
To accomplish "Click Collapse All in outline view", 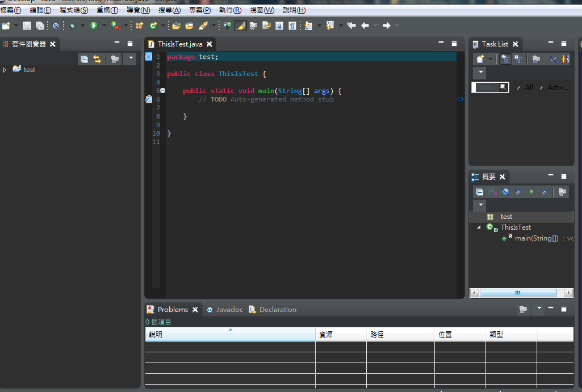I will coord(480,192).
